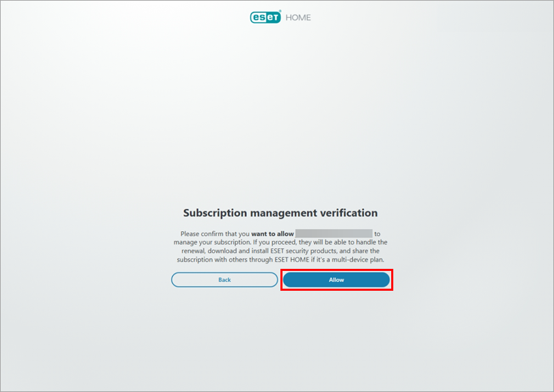Screen dimensions: 554x392
Task: Click the ESET logo icon
Action: point(265,17)
